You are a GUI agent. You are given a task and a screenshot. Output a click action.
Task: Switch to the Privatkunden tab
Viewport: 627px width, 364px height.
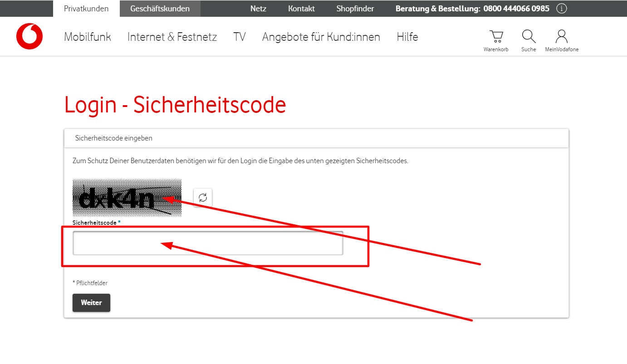click(86, 9)
